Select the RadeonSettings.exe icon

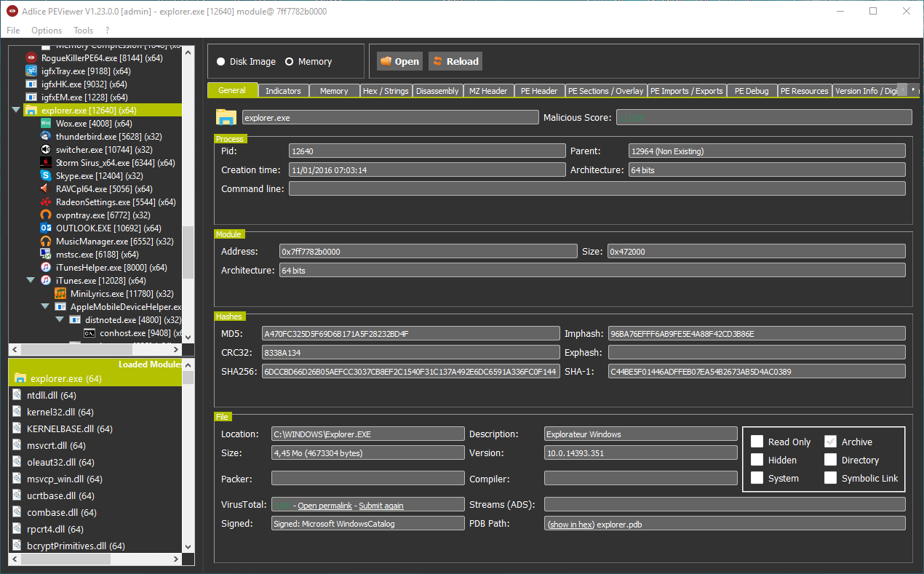tap(46, 202)
